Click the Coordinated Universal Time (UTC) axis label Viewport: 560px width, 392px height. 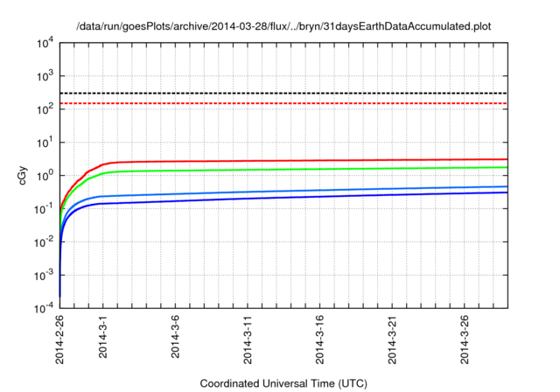283,383
